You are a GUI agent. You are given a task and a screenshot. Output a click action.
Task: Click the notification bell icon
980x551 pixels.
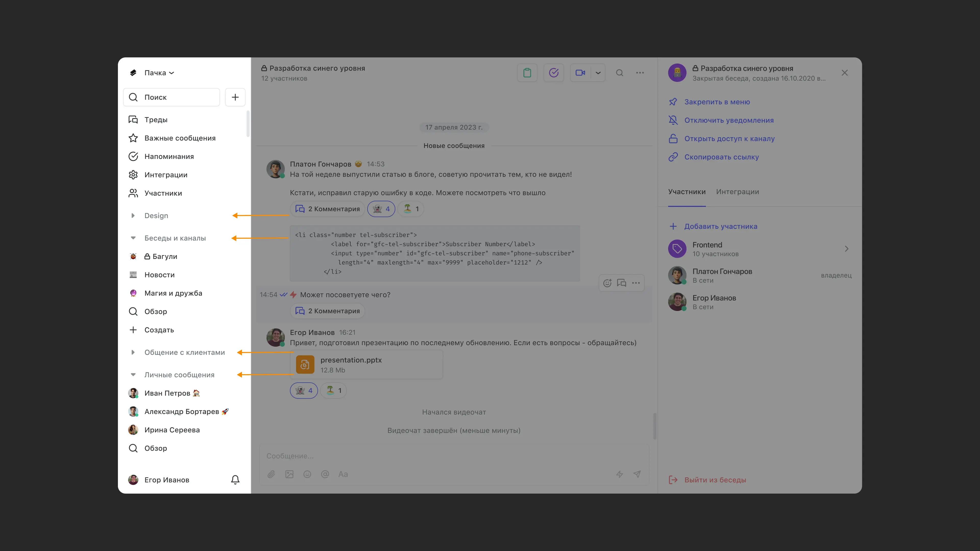(x=235, y=480)
